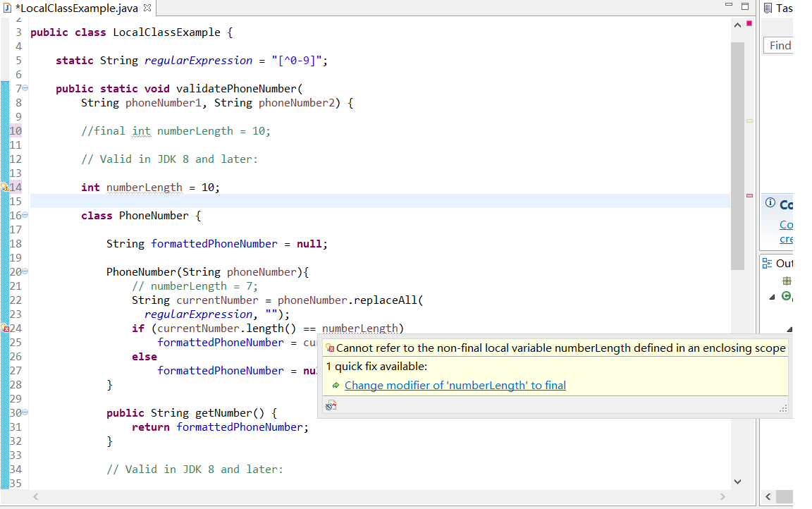Click the editor scroll up arrow
Viewport: 812px width, 509px height.
[x=737, y=25]
